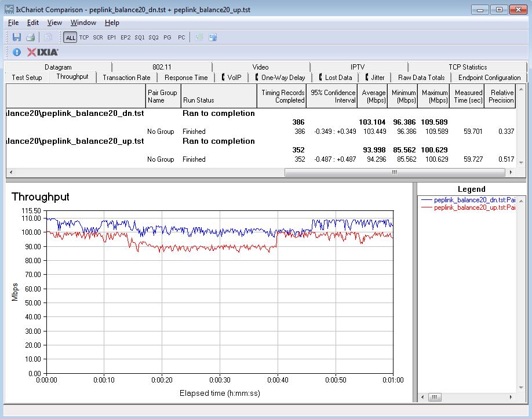Open the View menu

click(x=54, y=23)
